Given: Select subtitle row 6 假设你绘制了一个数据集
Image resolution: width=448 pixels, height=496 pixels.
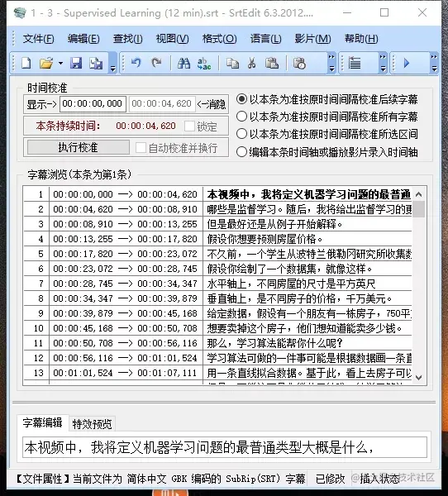Looking at the screenshot, I should 217,269.
